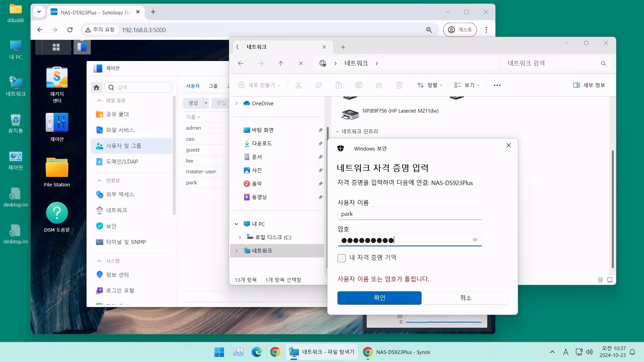Select the Cut icon in Explorer toolbar
The height and width of the screenshot is (362, 644).
pos(298,85)
